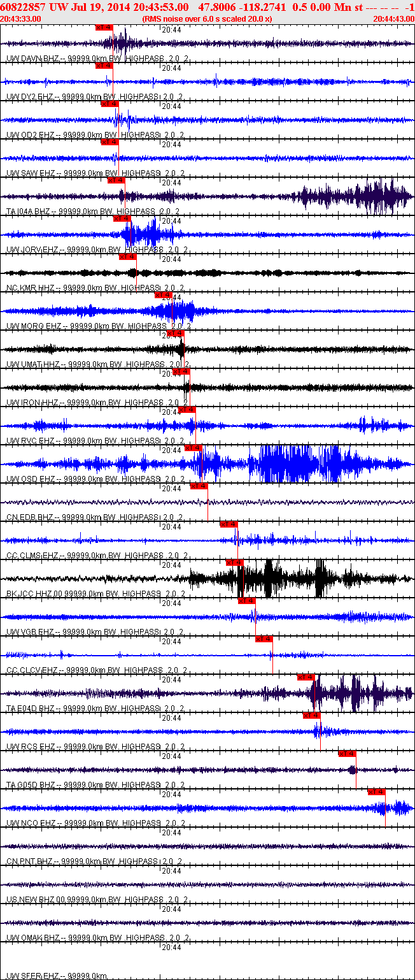Click the red pick flag on UW DAVN trace
The image size is (415, 980).
104,27
